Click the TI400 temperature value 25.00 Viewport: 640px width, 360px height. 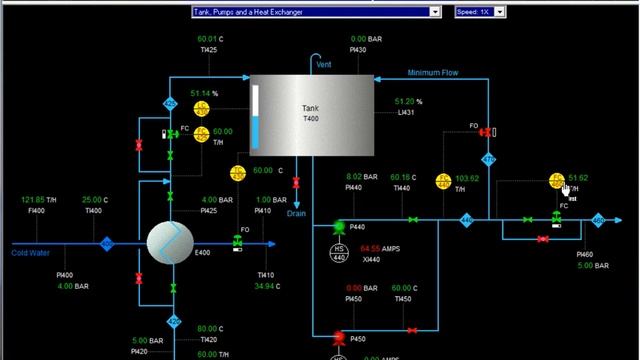(91, 200)
